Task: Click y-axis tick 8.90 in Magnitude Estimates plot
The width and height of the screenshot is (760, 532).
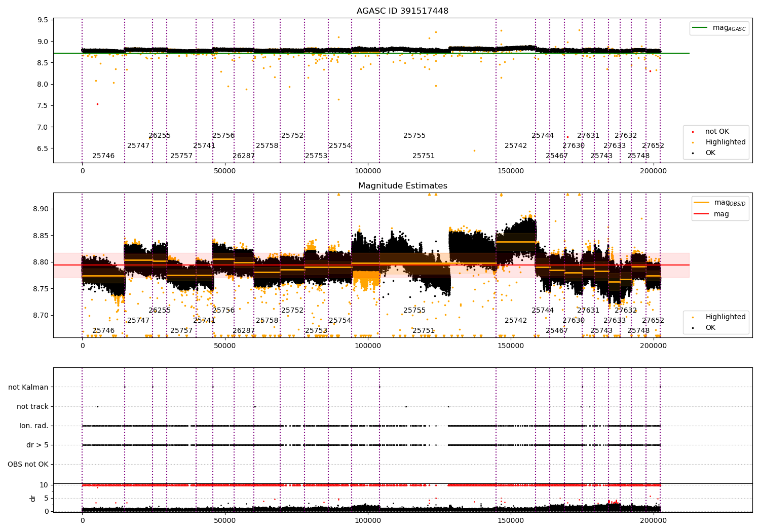Action: coord(41,209)
